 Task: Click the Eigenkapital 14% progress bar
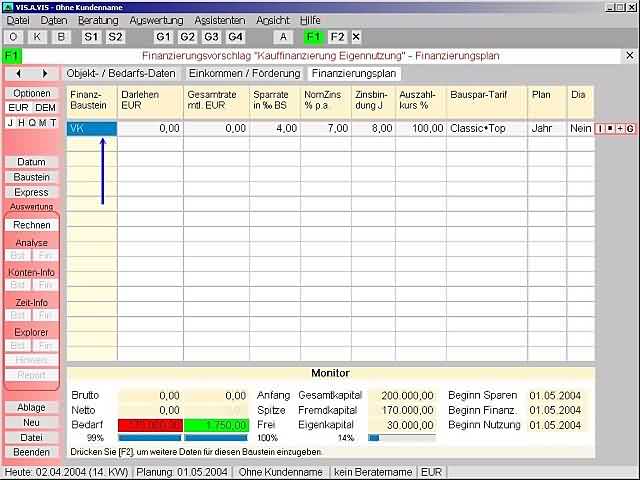point(402,438)
